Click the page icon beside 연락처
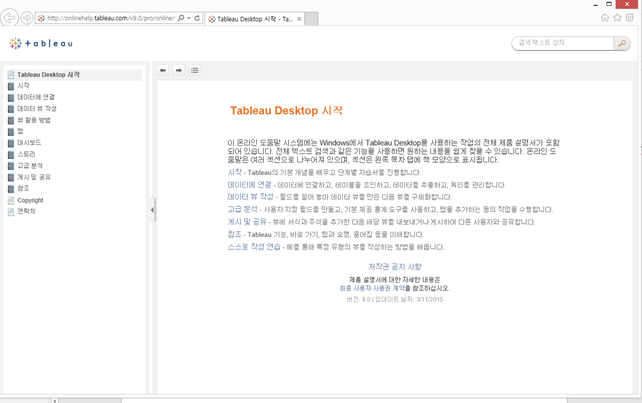The image size is (642, 403). coord(11,212)
